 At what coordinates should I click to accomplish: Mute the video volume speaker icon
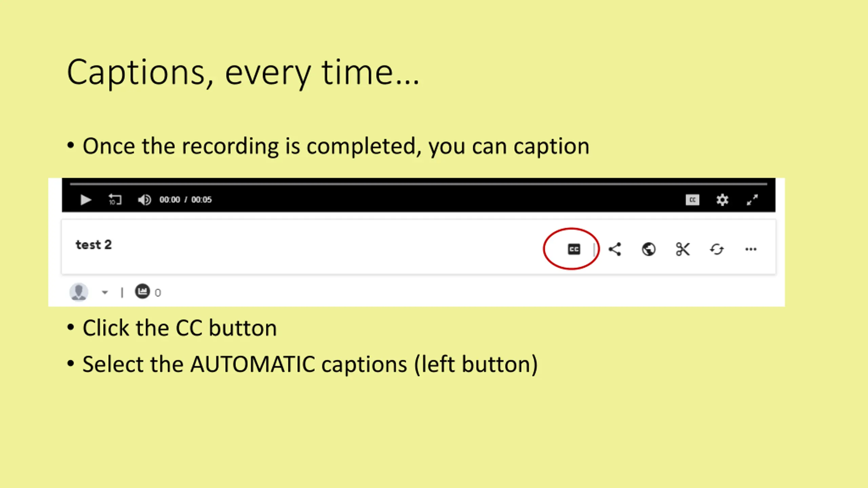[144, 200]
